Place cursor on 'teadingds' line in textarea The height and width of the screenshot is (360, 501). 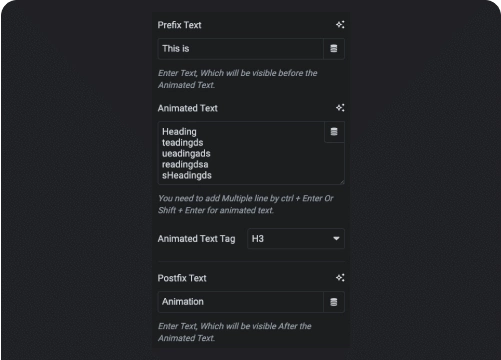(183, 143)
